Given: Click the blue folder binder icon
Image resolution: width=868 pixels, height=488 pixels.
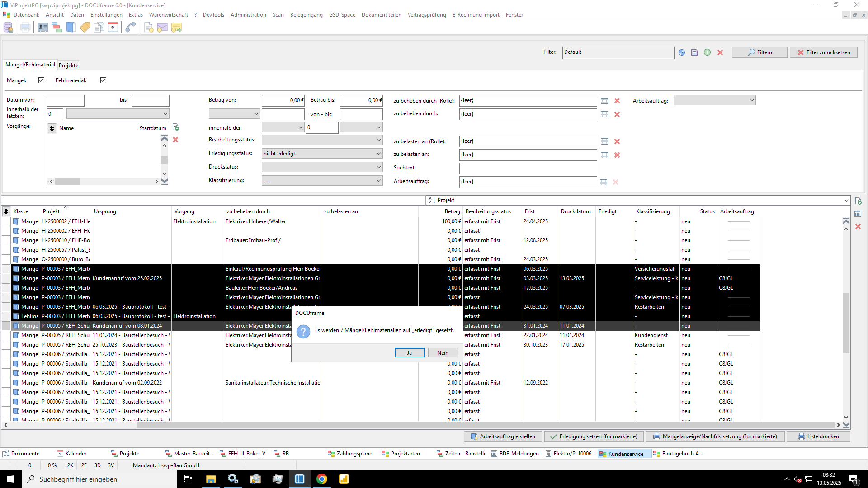Looking at the screenshot, I should pyautogui.click(x=71, y=28).
